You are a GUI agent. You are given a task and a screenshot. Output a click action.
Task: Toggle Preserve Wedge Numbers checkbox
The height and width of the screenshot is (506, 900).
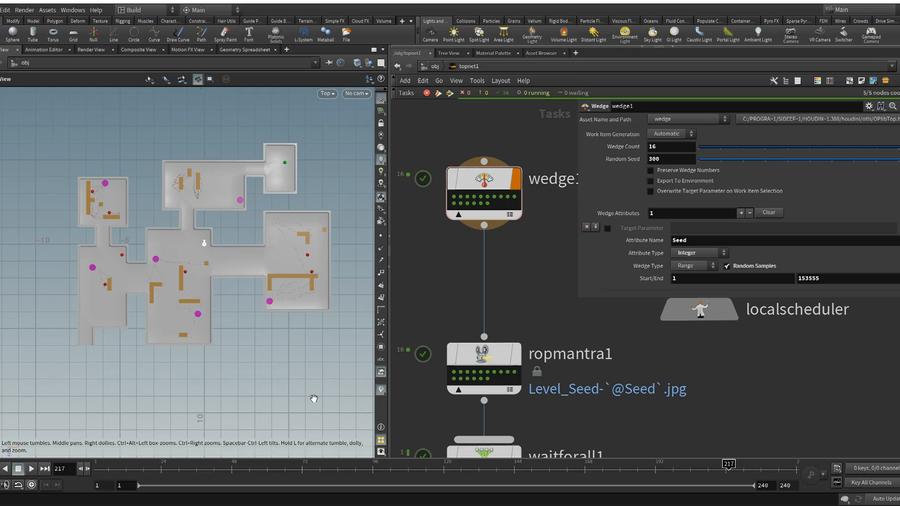click(x=650, y=170)
